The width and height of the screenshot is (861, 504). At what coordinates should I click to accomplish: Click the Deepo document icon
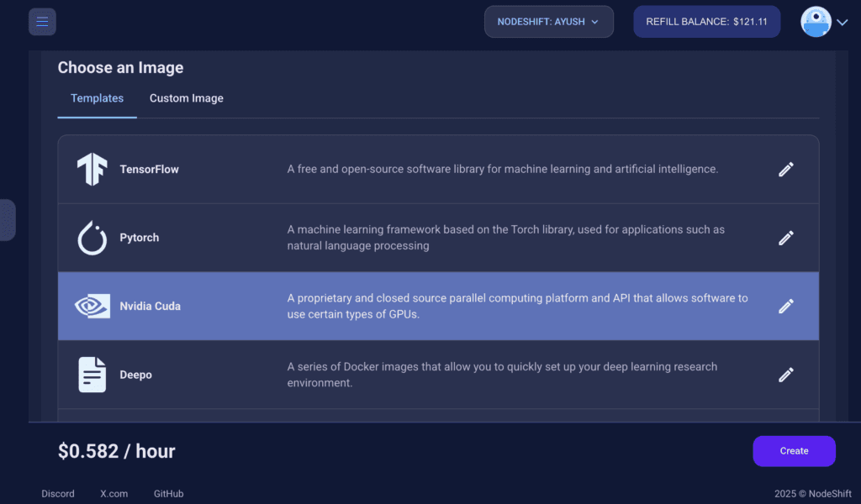point(92,375)
